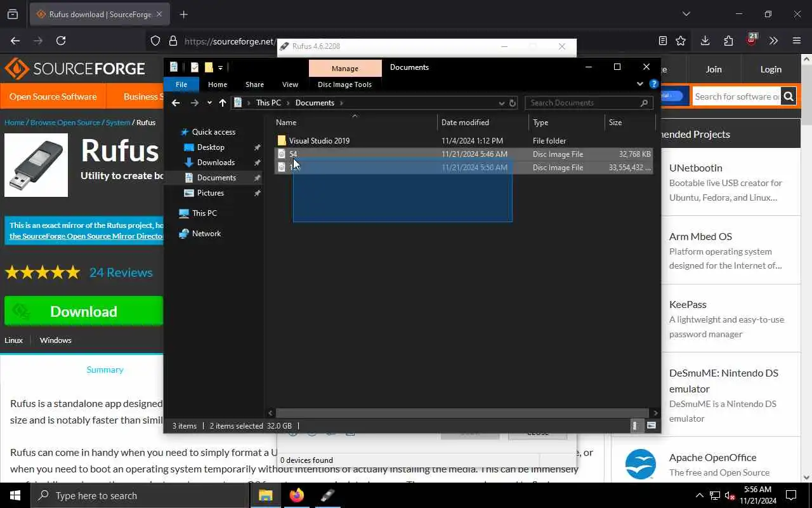Open the Firefox application hamburger menu

coord(797,41)
